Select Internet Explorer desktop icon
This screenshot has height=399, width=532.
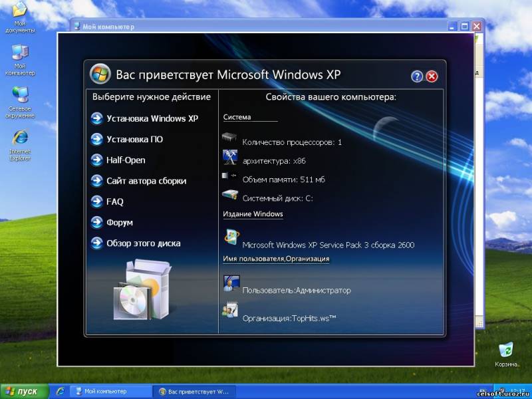pos(20,146)
